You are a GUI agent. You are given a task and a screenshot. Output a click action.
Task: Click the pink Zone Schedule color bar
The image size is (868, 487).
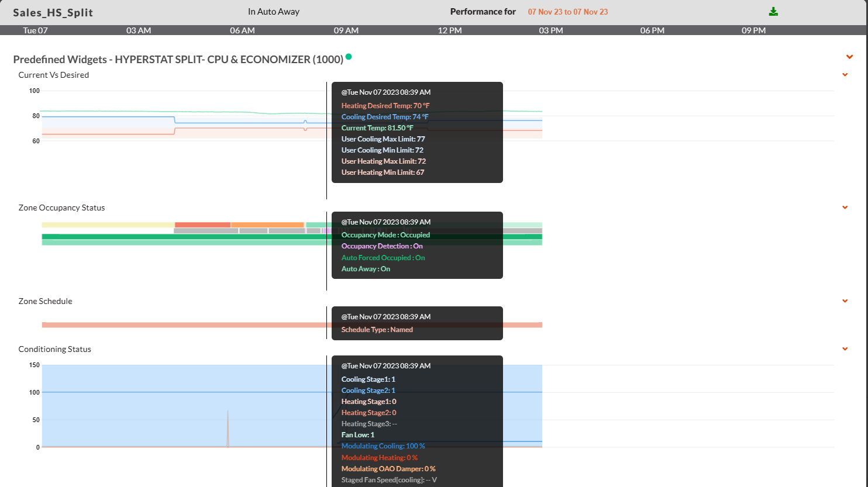coord(175,323)
